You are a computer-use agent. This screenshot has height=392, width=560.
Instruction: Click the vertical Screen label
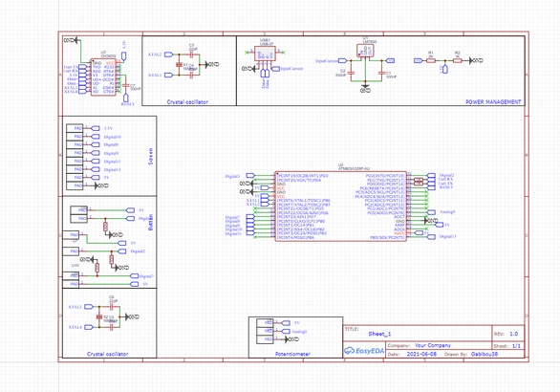(150, 156)
